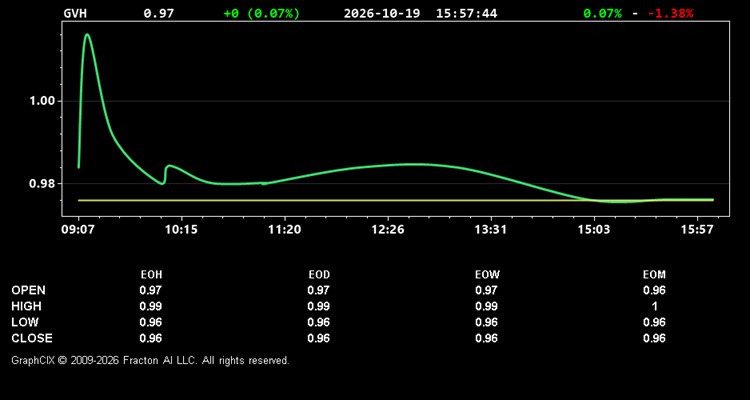750x400 pixels.
Task: Click the EOH HIGH value 0.99
Action: pos(151,306)
